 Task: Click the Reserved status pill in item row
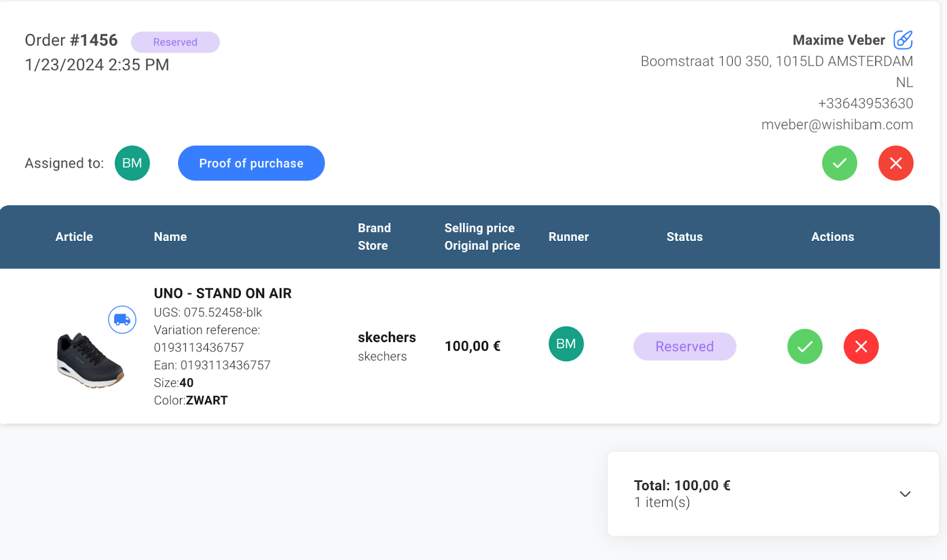(x=685, y=346)
